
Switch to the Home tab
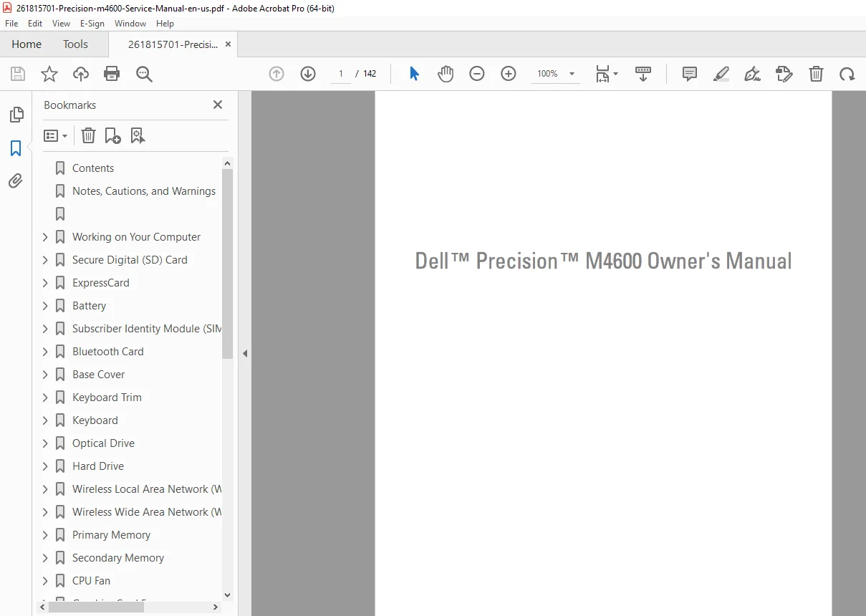(x=27, y=44)
